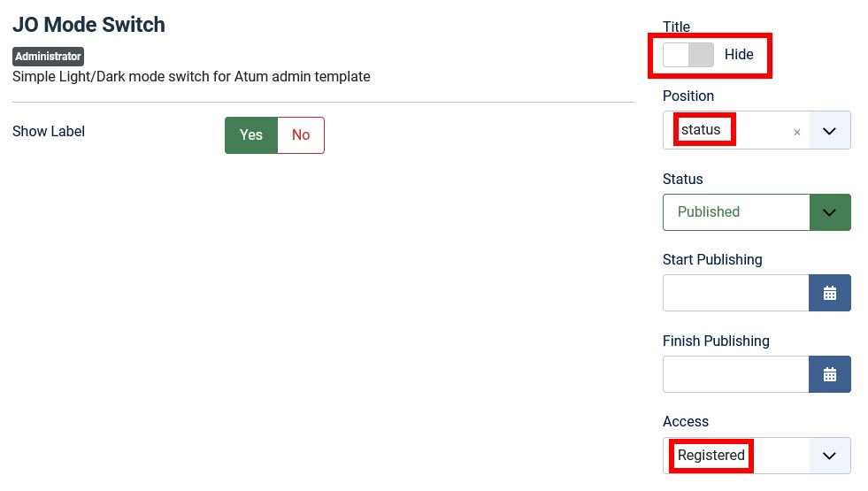Click the Show Label field label
868x491 pixels.
coord(49,132)
